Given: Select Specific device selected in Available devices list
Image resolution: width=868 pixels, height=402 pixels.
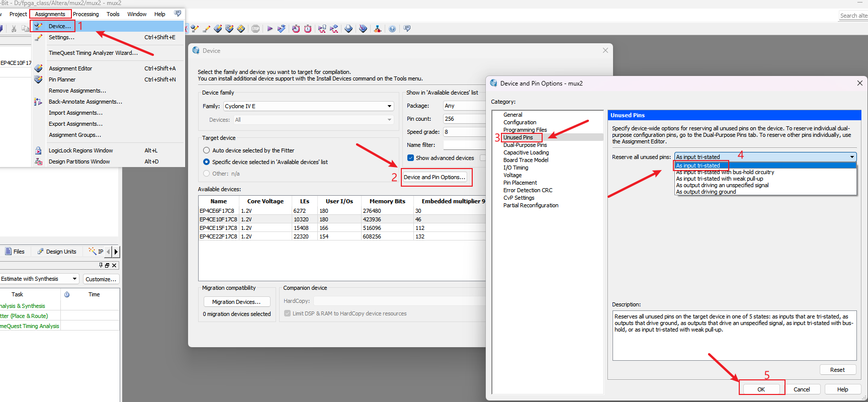Looking at the screenshot, I should [206, 162].
